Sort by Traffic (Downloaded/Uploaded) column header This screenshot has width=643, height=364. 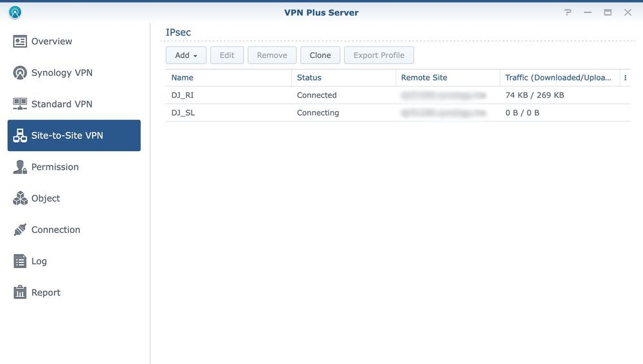[x=560, y=78]
